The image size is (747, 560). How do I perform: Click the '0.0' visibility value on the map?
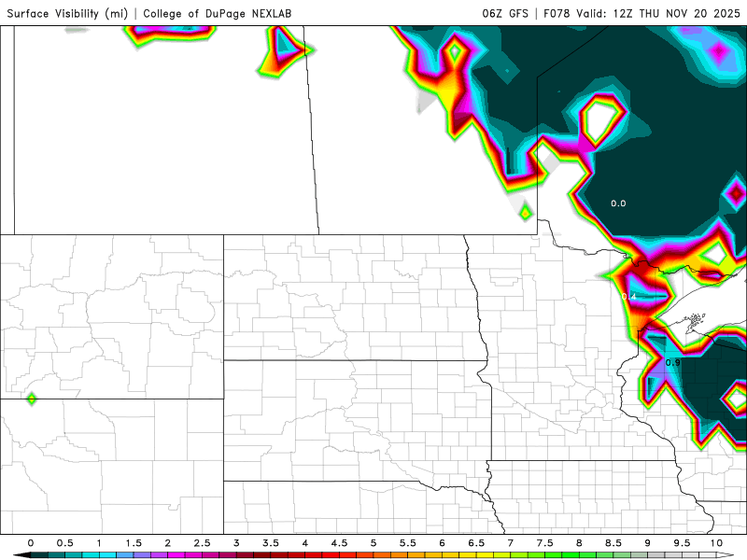[x=618, y=203]
